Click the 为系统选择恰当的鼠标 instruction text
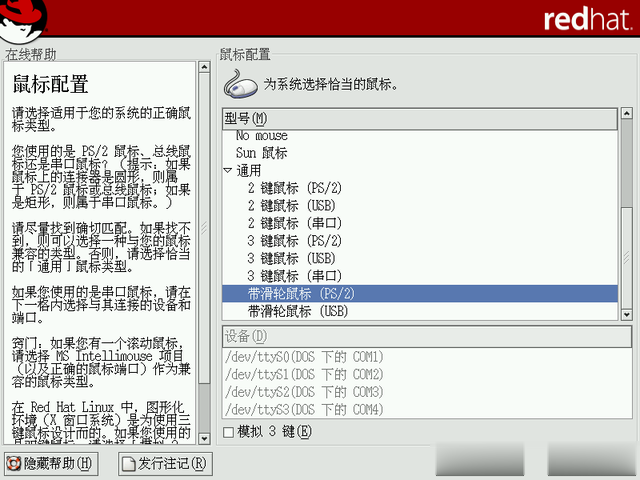This screenshot has width=640, height=480. (330, 84)
